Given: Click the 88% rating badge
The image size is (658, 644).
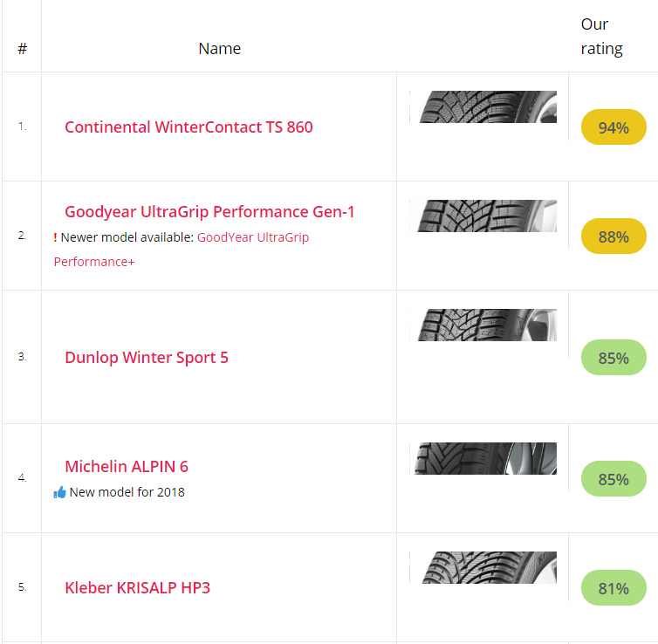Looking at the screenshot, I should [613, 236].
